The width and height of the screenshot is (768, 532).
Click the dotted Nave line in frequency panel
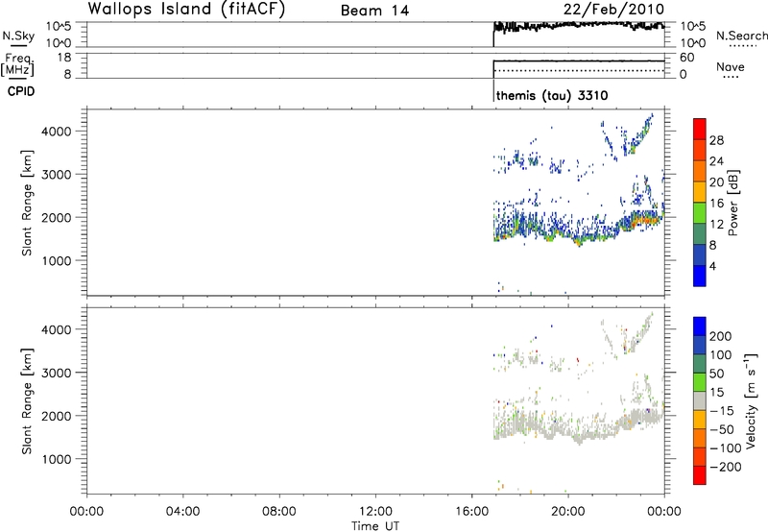579,71
